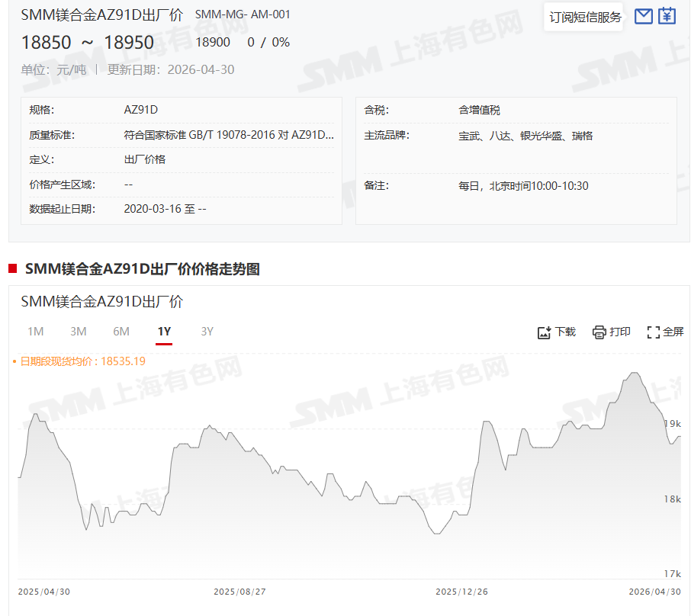Viewport: 691px width, 616px height.
Task: Select the active 1Y range tab
Action: [164, 332]
